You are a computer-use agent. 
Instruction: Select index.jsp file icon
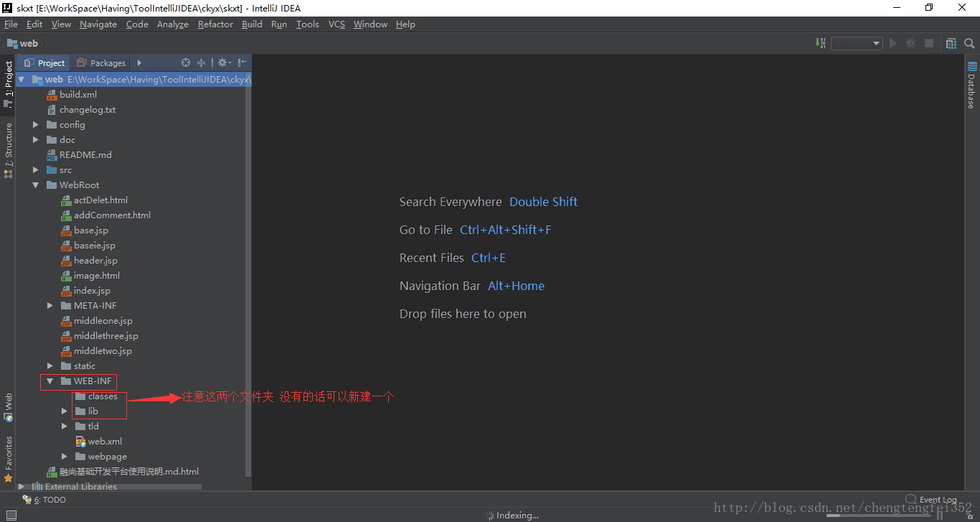[x=66, y=291]
